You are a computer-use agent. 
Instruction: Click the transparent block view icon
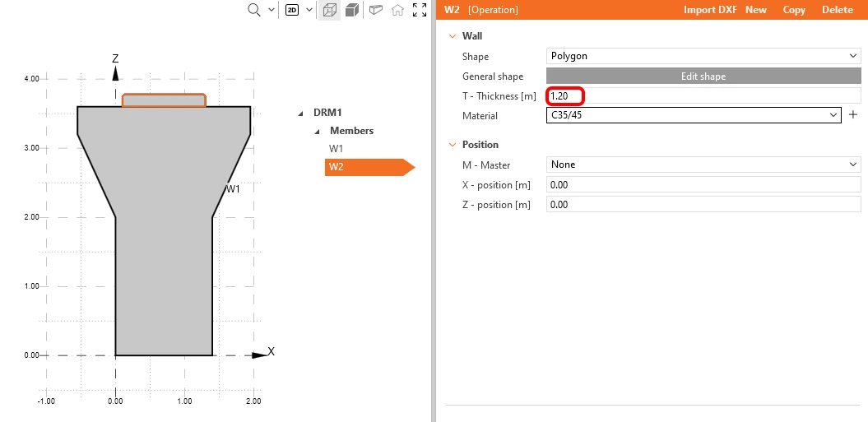pyautogui.click(x=376, y=9)
